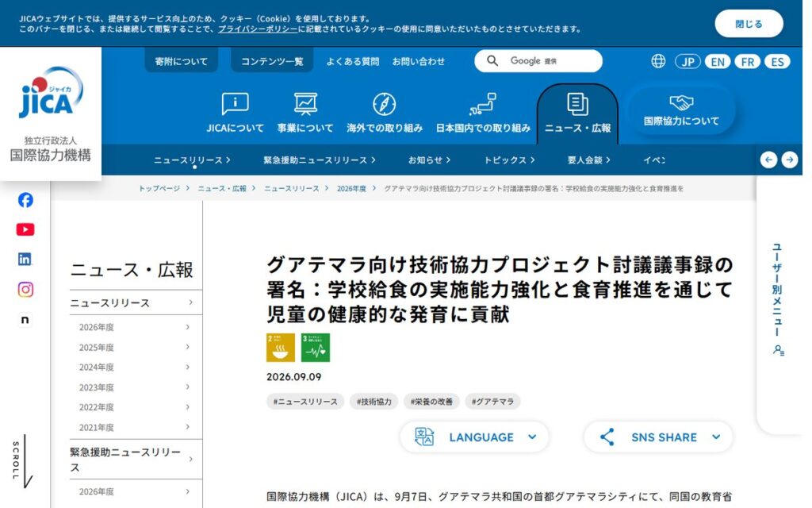
Task: Open お問い合わせ link
Action: 419,61
